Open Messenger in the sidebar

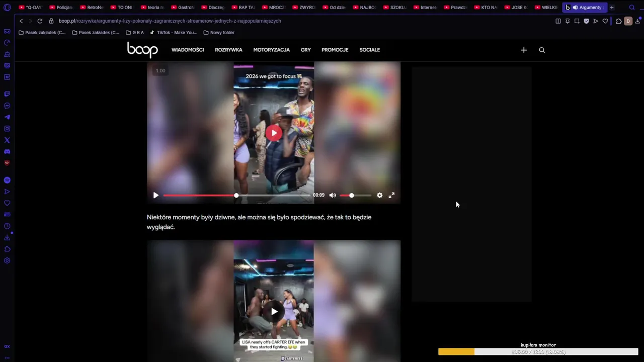click(7, 106)
